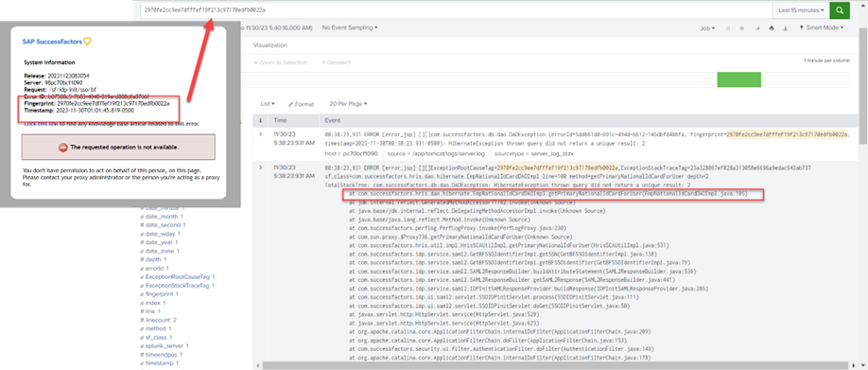Select the sf_class field
The width and height of the screenshot is (868, 370).
(x=156, y=337)
